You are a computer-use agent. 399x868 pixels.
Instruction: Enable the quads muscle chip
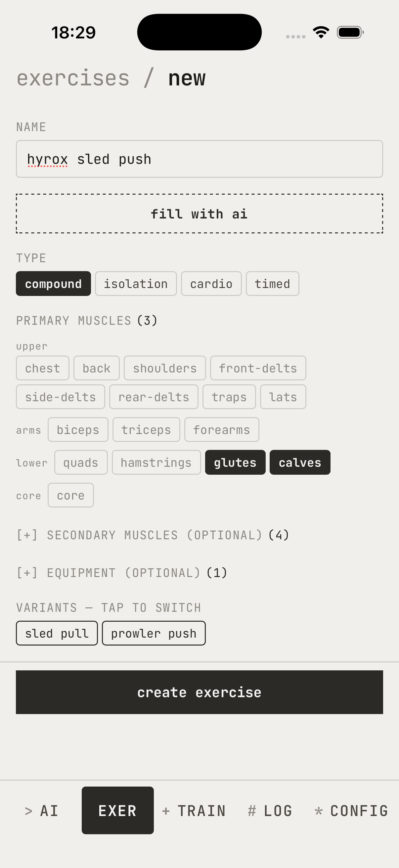(x=81, y=462)
